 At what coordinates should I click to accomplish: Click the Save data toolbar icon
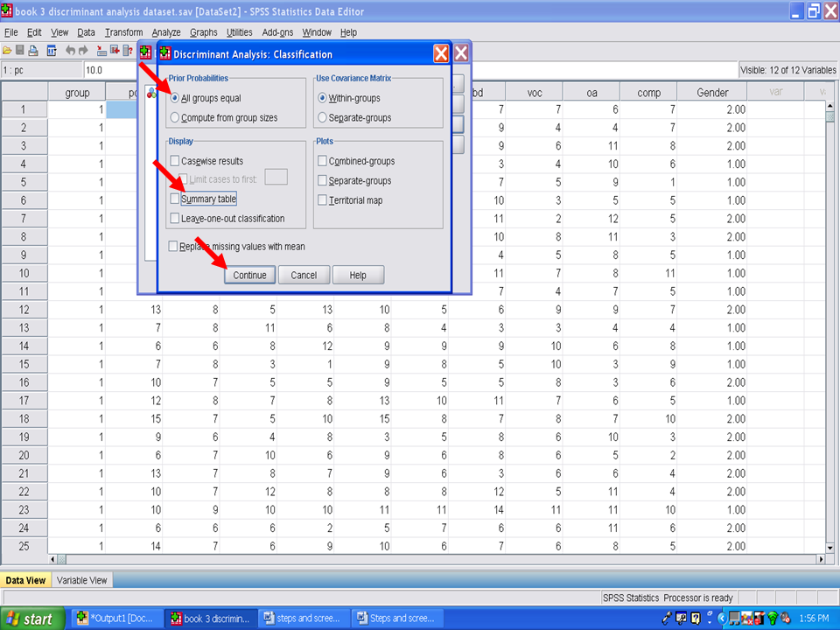[19, 51]
